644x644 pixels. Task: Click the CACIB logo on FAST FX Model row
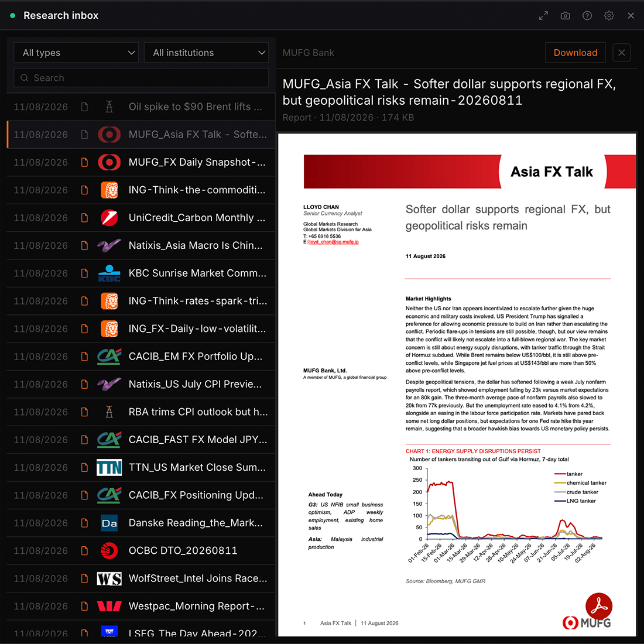click(109, 440)
